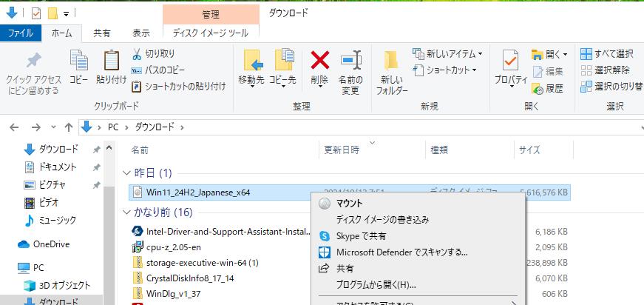Viewport: 644px width, 305px height.
Task: Collapse the 昨日 (1) group
Action: [x=126, y=173]
